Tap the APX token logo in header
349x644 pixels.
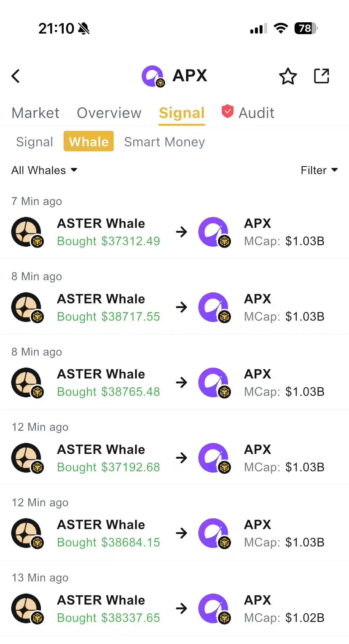coord(153,77)
